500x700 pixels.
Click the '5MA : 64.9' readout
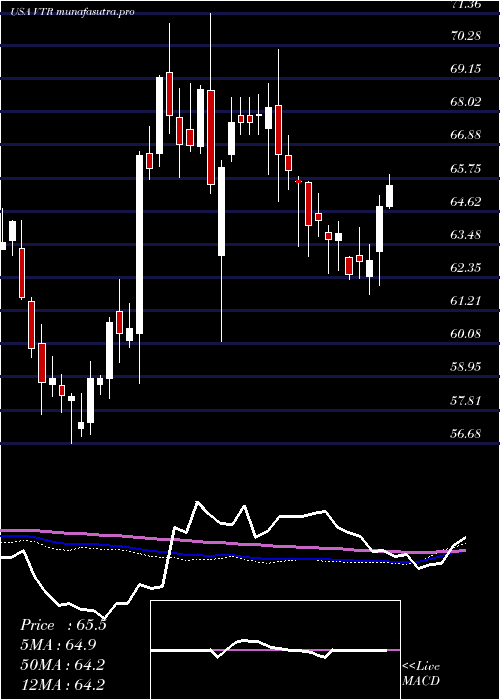[58, 645]
